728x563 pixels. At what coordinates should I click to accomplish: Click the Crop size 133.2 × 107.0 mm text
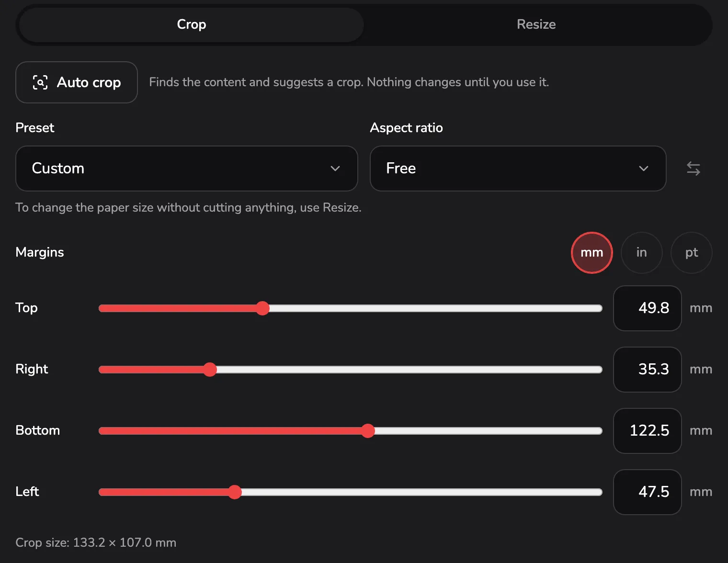click(x=96, y=542)
